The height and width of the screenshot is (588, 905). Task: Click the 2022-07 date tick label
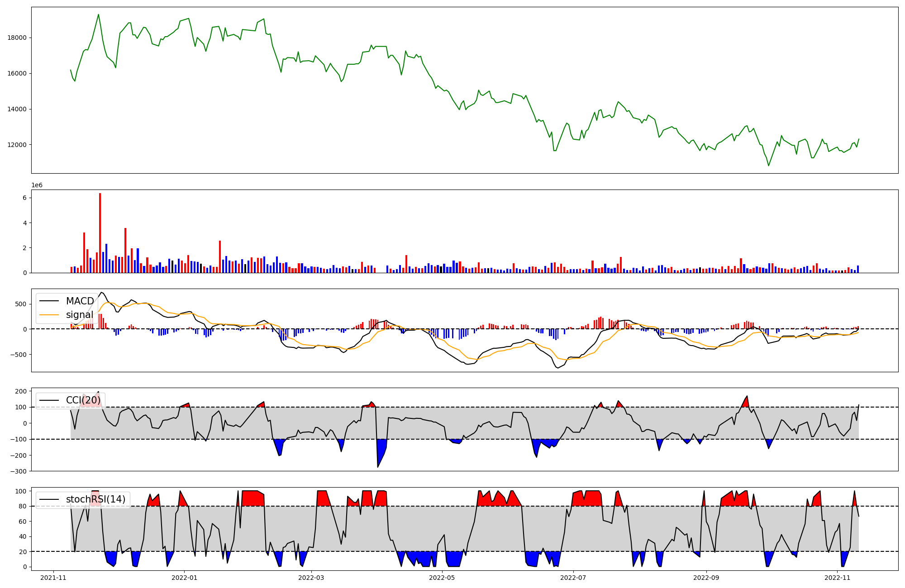573,578
